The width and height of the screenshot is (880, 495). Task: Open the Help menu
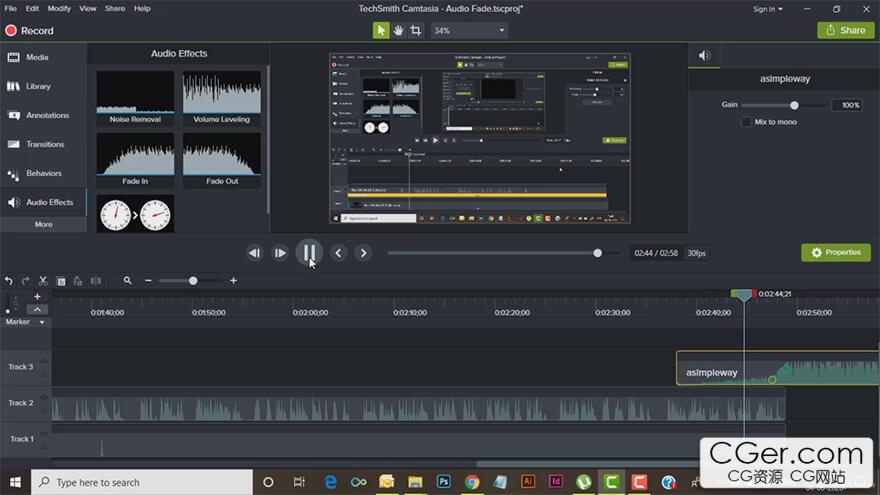142,8
